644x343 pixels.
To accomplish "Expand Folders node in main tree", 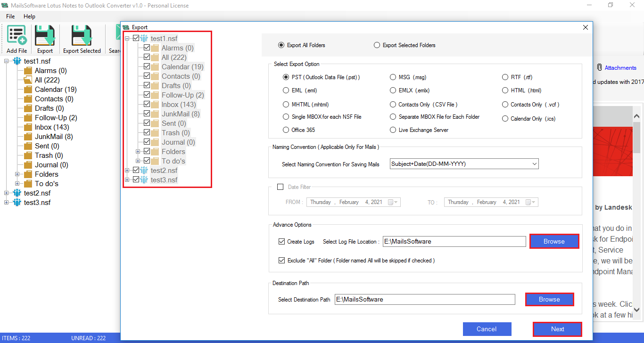I will pos(17,174).
